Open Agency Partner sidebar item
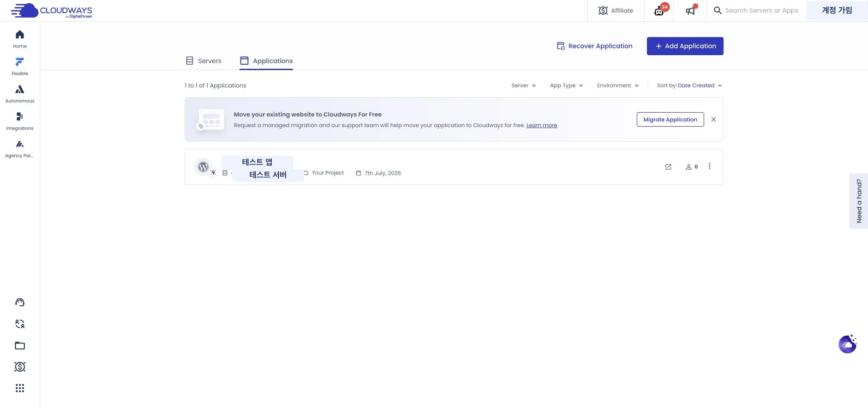 [20, 149]
